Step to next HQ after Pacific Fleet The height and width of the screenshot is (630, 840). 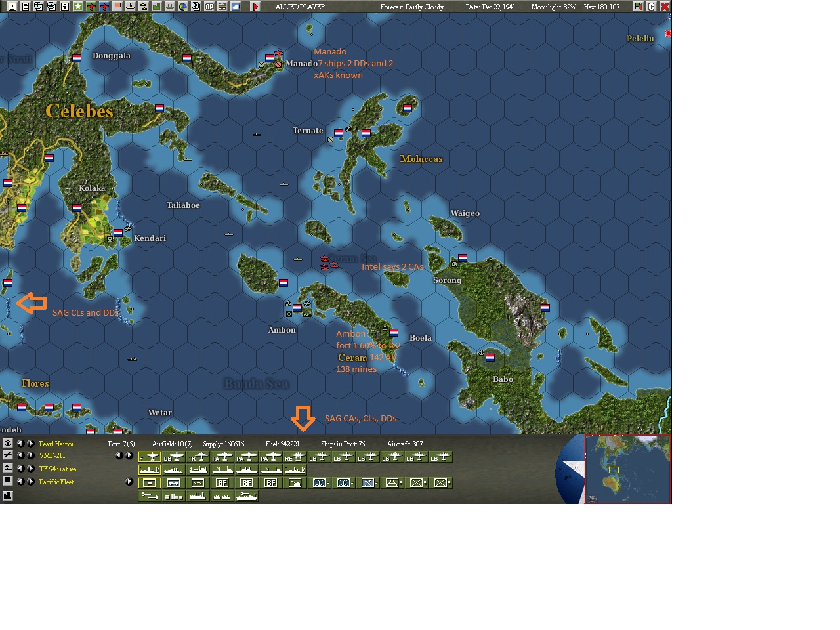pyautogui.click(x=30, y=481)
